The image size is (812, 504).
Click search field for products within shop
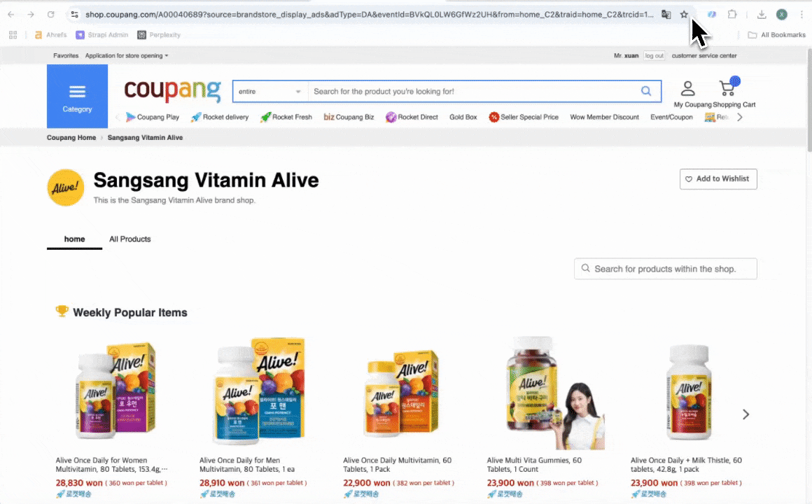pyautogui.click(x=666, y=269)
